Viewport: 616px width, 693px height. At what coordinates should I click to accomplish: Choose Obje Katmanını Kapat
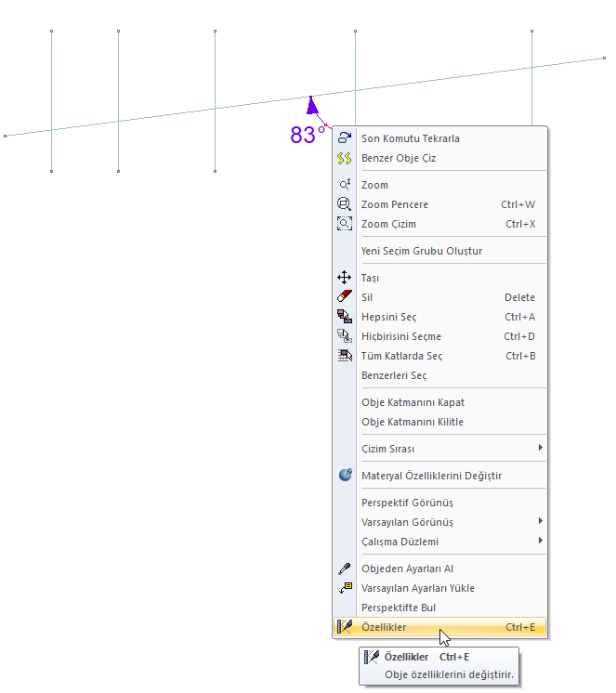[439, 402]
